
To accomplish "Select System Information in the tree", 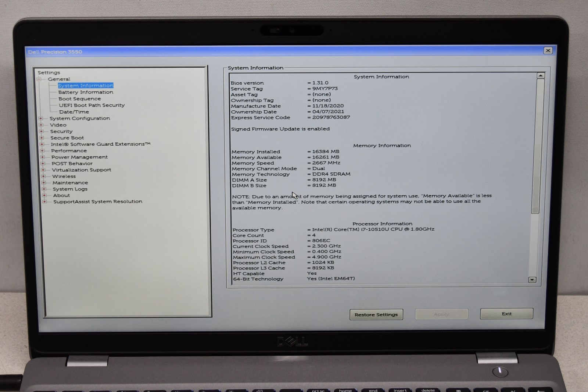I will pos(86,86).
